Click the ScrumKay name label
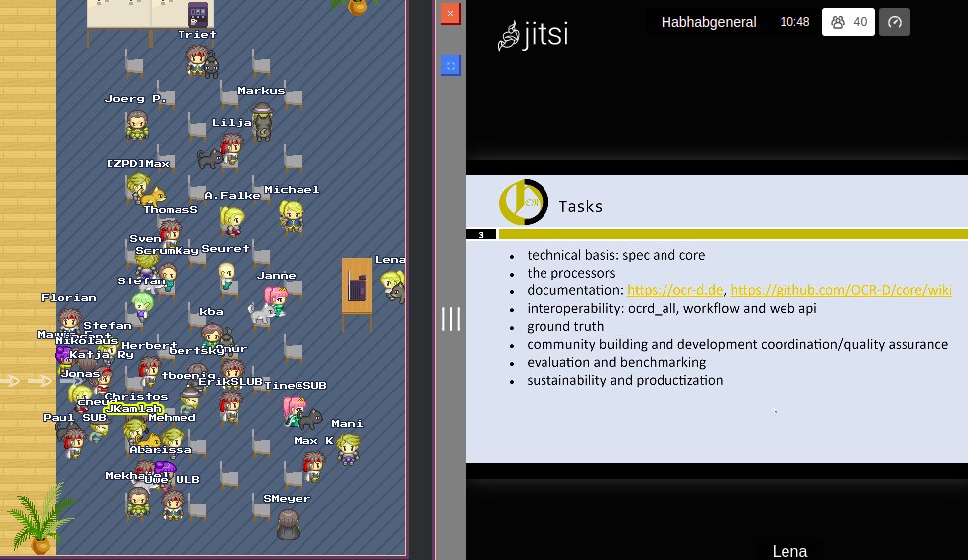This screenshot has height=560, width=968. (x=167, y=251)
